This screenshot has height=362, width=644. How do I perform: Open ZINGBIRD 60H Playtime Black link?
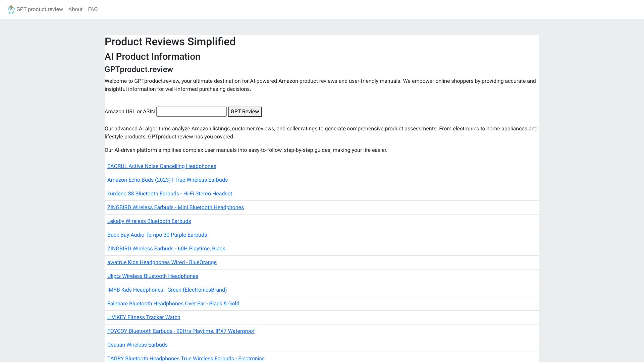(x=166, y=249)
